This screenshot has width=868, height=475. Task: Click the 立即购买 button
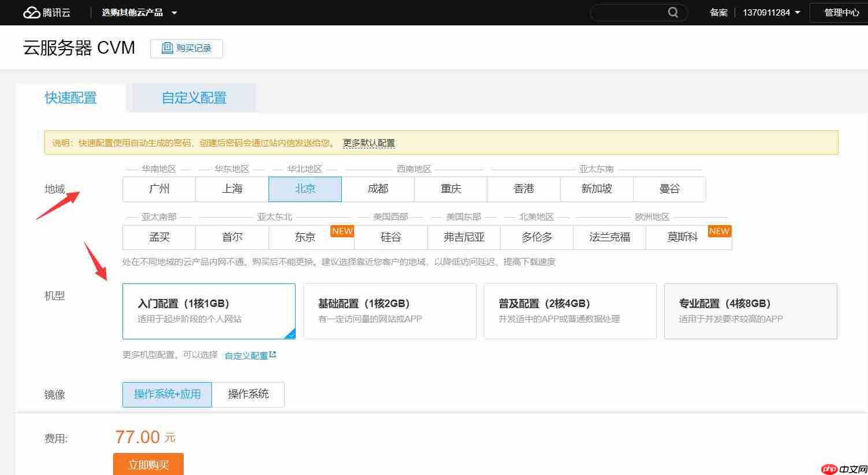148,465
